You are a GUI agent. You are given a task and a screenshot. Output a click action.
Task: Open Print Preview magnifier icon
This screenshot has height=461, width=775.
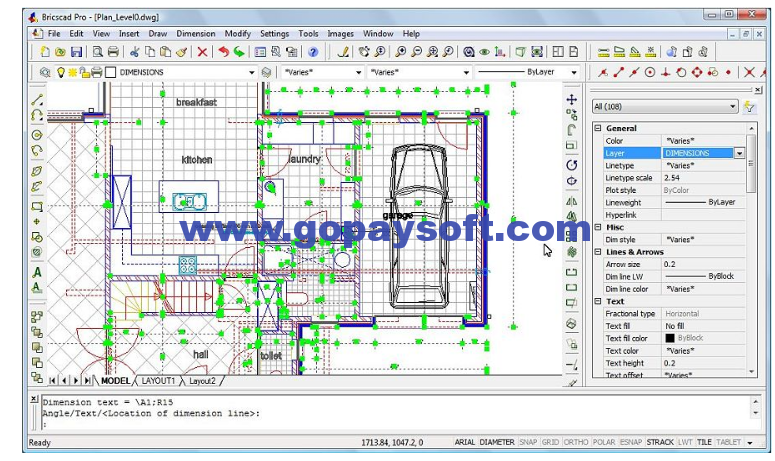(98, 52)
